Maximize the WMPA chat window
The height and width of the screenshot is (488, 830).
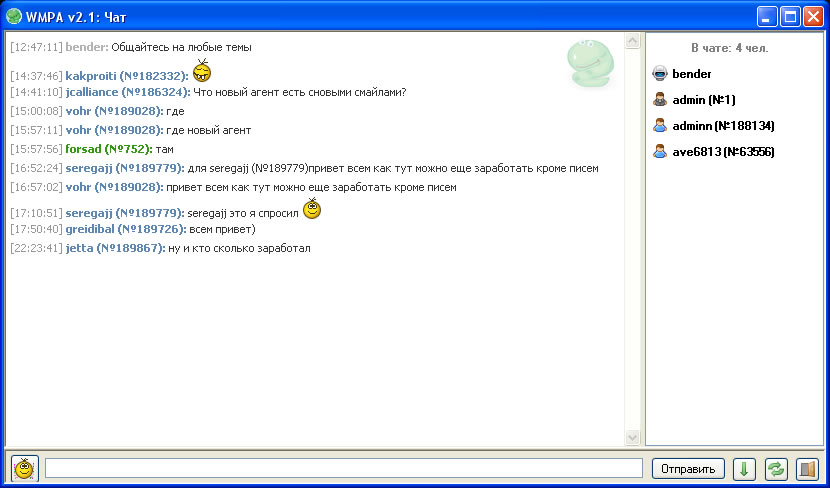pos(790,16)
